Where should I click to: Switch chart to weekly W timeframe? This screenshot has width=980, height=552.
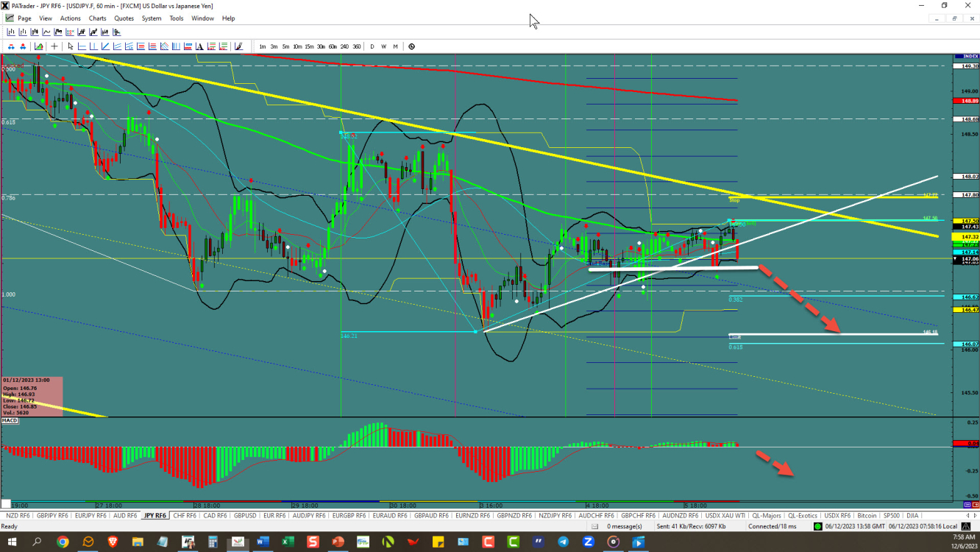point(384,46)
